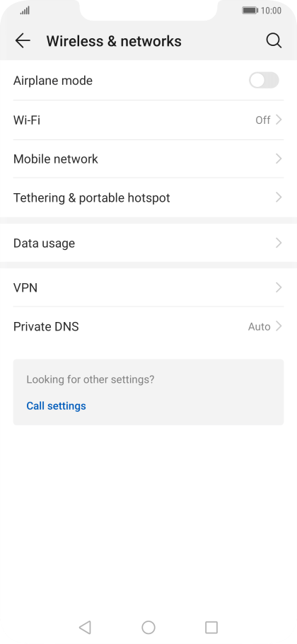Open search with magnifier icon
This screenshot has width=297, height=644.
(x=274, y=40)
